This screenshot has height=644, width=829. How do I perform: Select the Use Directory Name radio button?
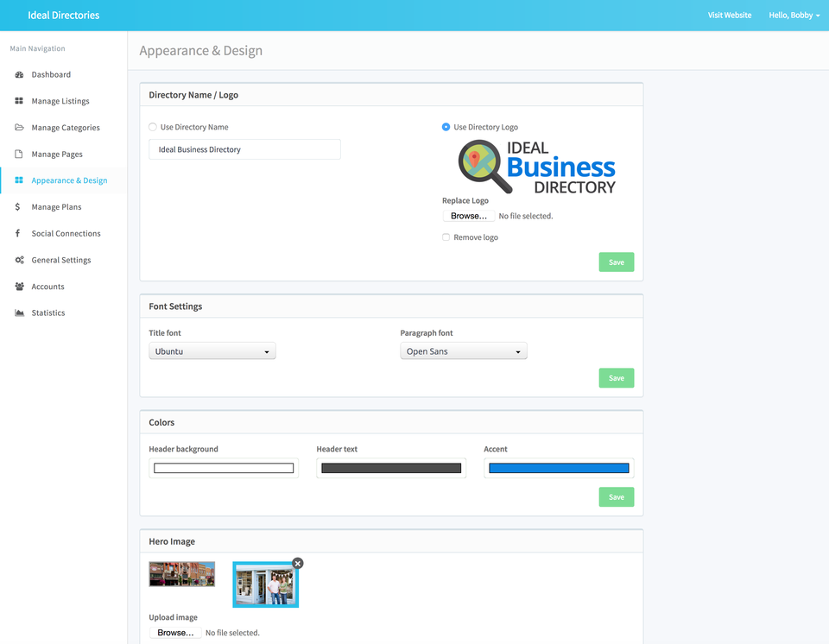click(x=153, y=127)
